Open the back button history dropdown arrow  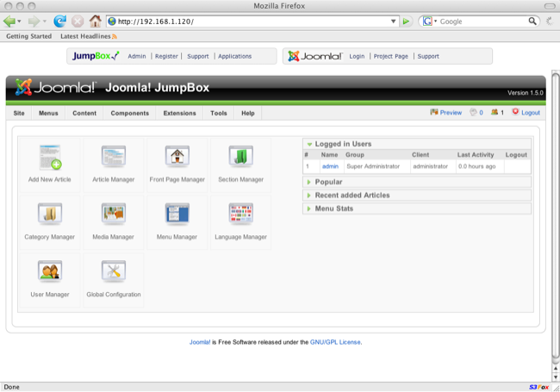(19, 22)
